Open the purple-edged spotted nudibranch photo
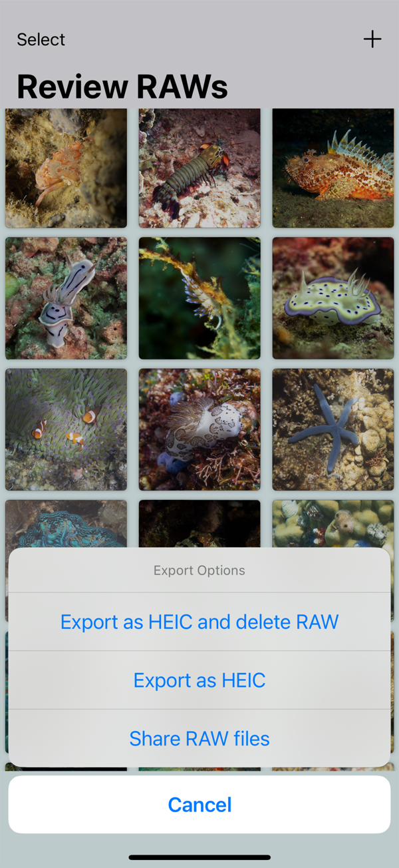 (x=333, y=298)
